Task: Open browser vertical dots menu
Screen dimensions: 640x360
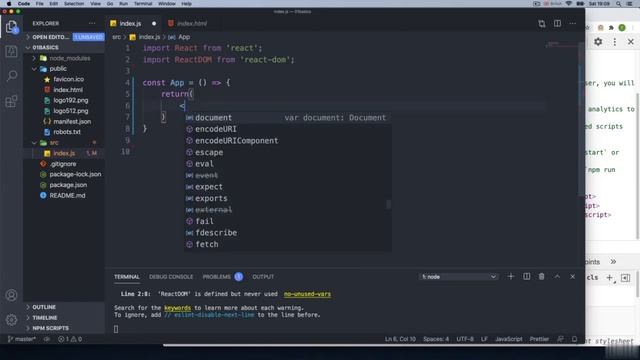Action: coord(615,42)
